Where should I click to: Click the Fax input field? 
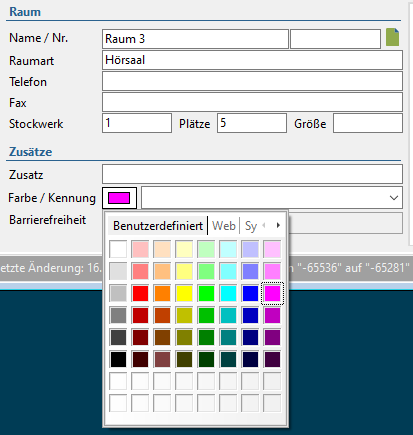pos(252,102)
